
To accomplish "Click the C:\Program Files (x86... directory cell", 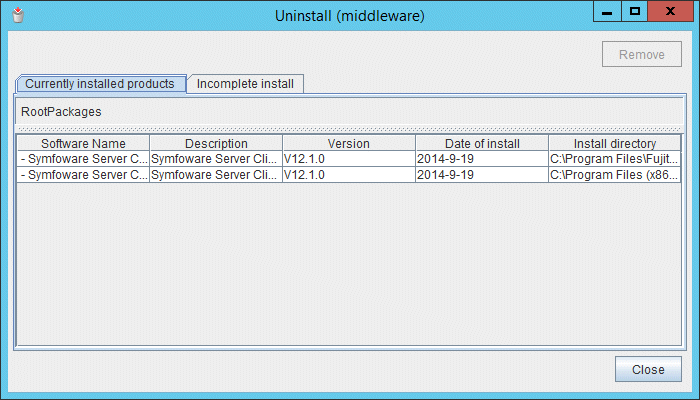I will (615, 175).
